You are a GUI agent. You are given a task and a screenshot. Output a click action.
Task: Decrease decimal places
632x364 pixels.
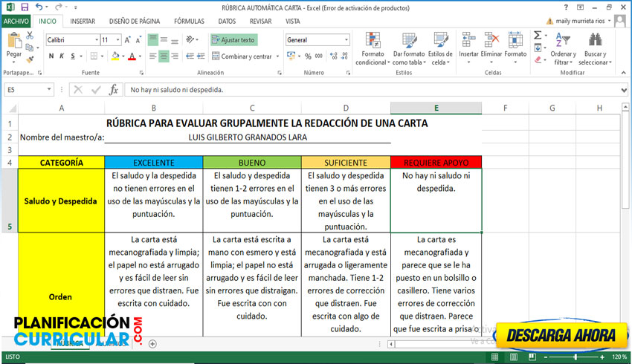(x=344, y=56)
